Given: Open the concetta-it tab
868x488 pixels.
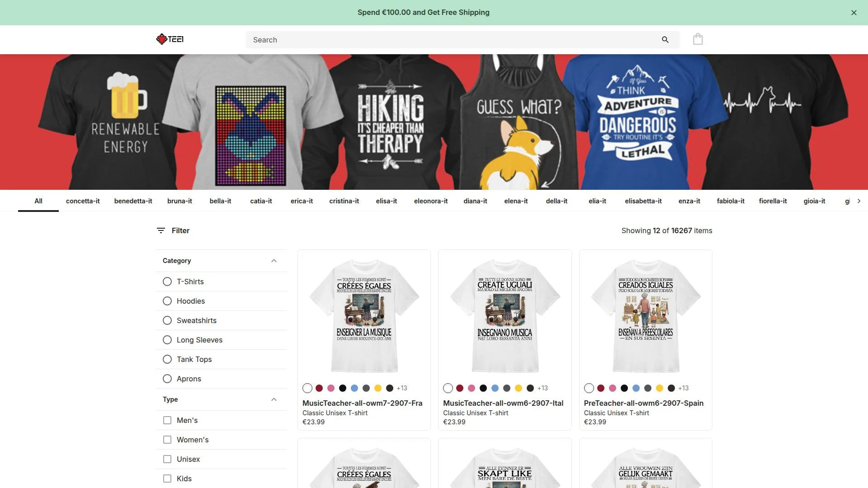Looking at the screenshot, I should tap(83, 201).
